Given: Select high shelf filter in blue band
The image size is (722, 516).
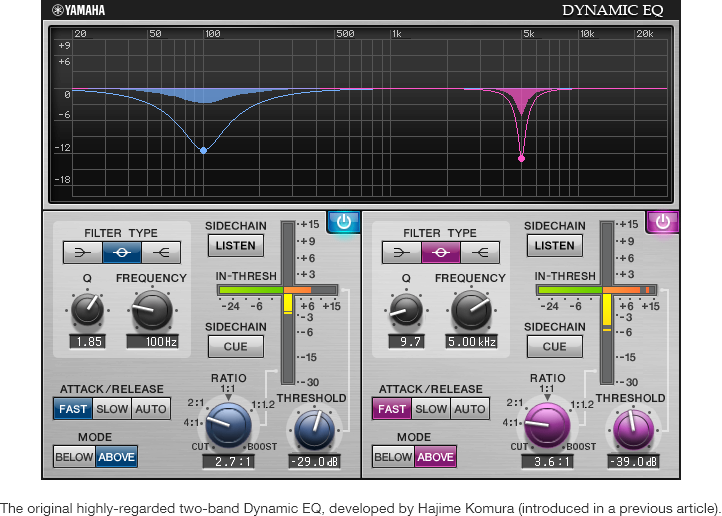Looking at the screenshot, I should [x=161, y=252].
